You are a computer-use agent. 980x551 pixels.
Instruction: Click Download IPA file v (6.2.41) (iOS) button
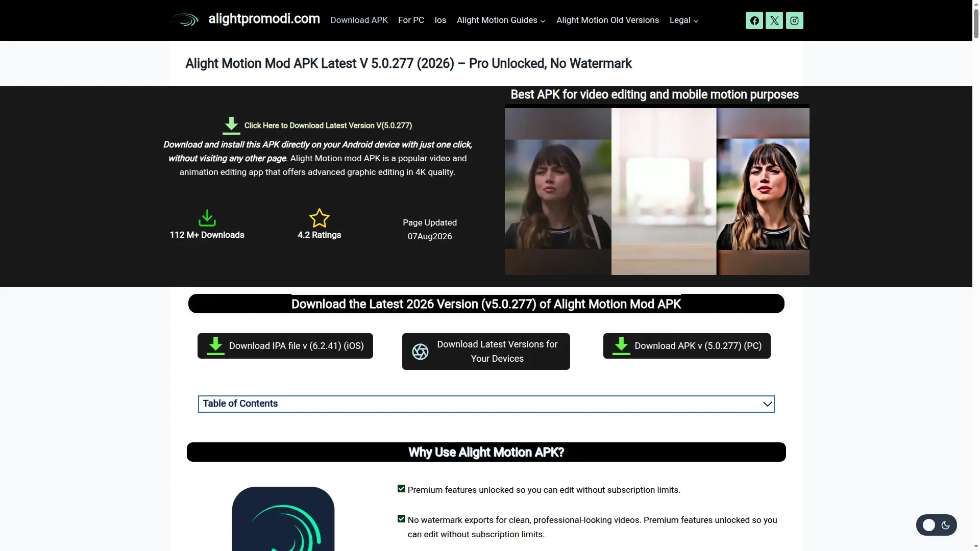(x=285, y=346)
